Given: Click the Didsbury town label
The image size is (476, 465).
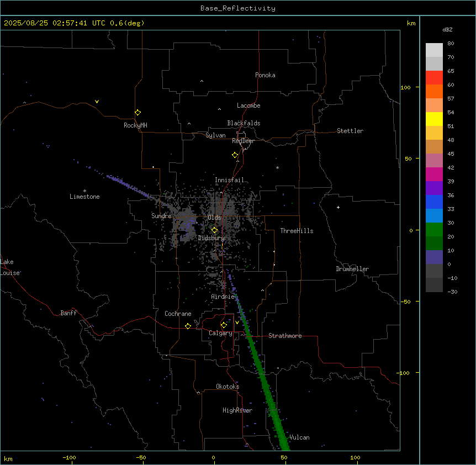Looking at the screenshot, I should tap(211, 238).
